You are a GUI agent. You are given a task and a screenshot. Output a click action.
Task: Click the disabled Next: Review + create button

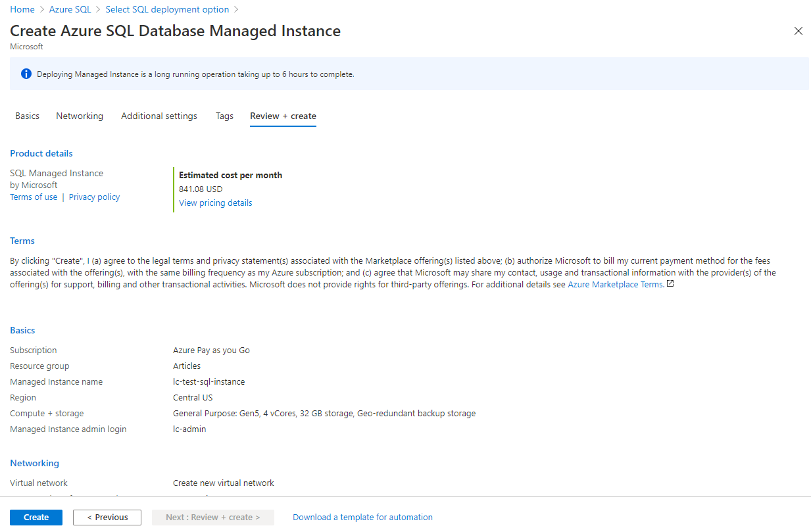click(x=212, y=517)
